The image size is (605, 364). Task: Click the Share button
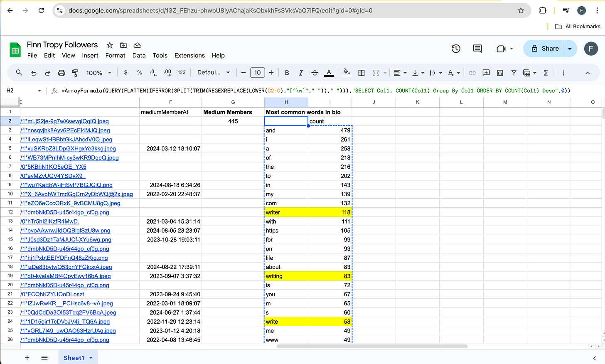coord(543,49)
